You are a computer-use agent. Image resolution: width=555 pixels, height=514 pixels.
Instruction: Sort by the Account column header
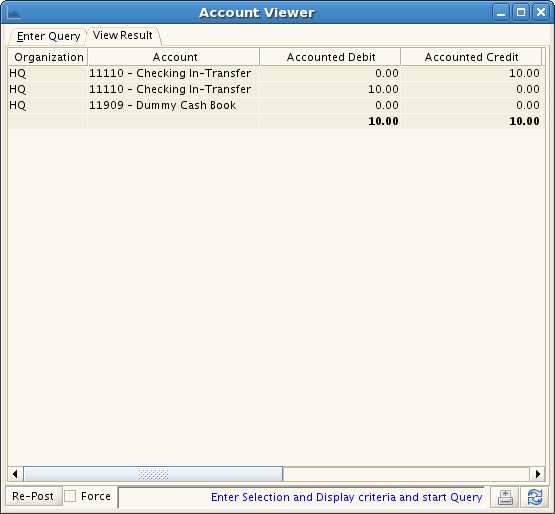(x=174, y=57)
